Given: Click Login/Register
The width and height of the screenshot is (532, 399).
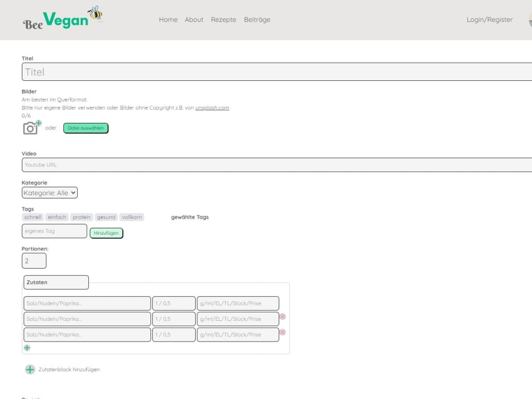Looking at the screenshot, I should [489, 20].
